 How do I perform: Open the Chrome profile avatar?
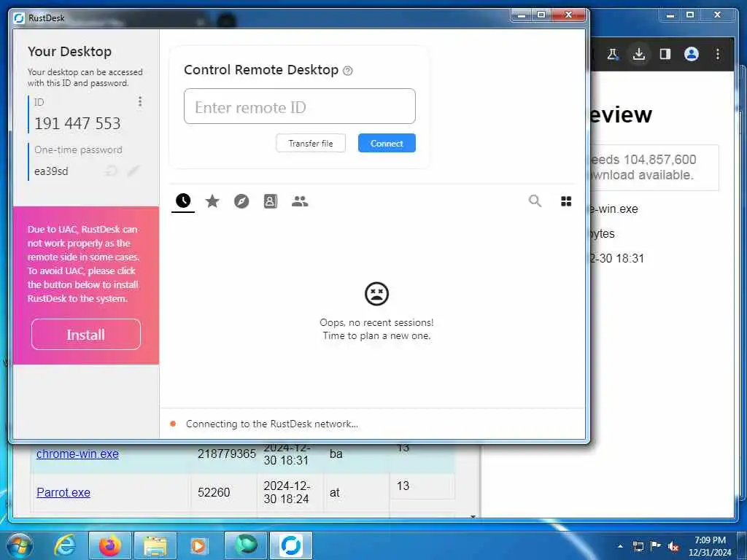692,54
